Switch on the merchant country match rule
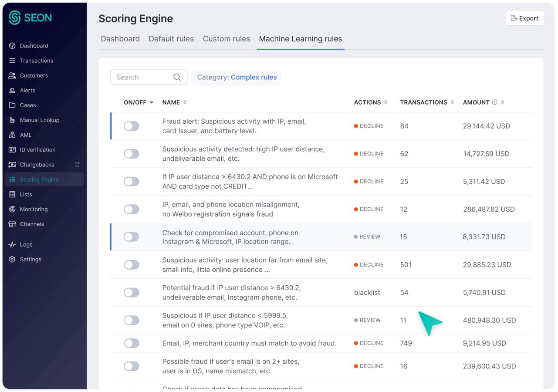The height and width of the screenshot is (392, 558). coord(131,343)
